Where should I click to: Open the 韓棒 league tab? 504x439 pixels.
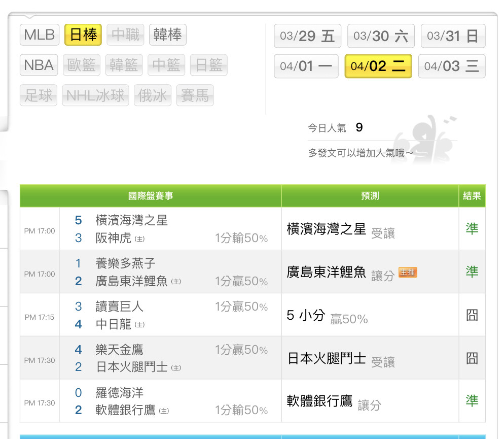tap(167, 35)
